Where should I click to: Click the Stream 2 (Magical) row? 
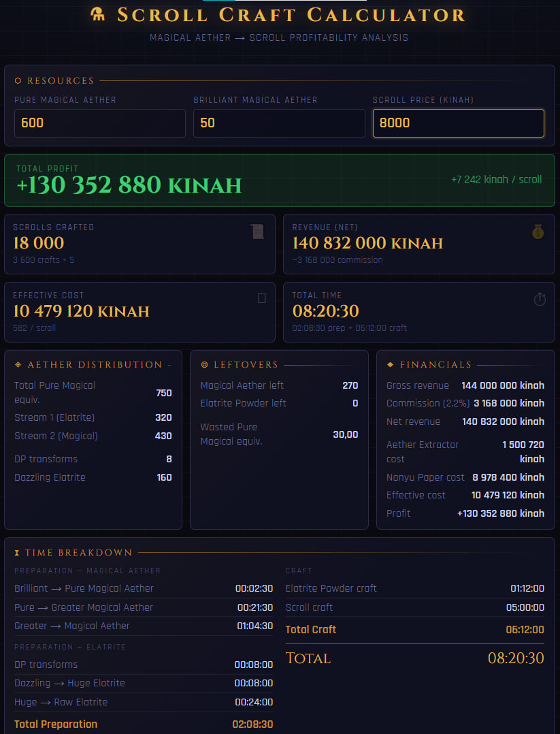coord(93,436)
